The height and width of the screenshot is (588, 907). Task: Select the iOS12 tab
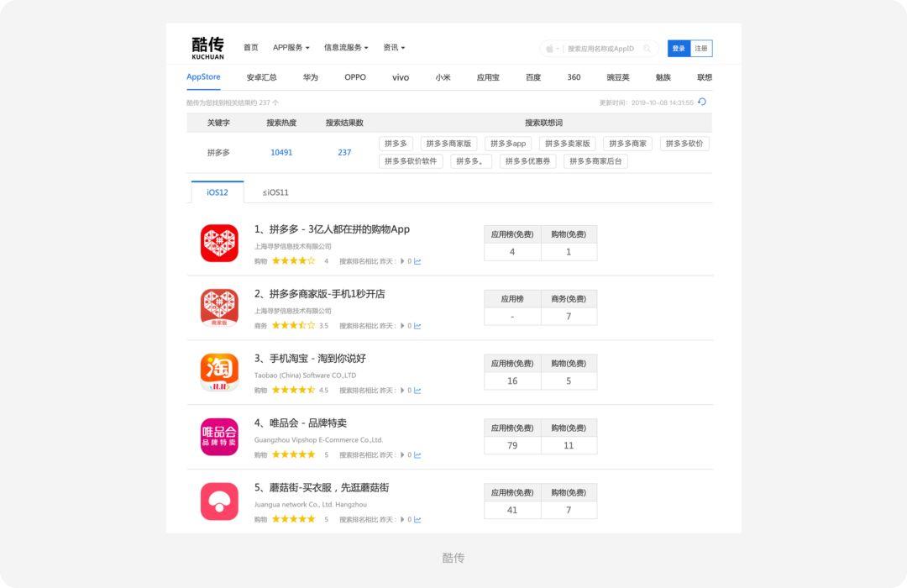[x=218, y=192]
